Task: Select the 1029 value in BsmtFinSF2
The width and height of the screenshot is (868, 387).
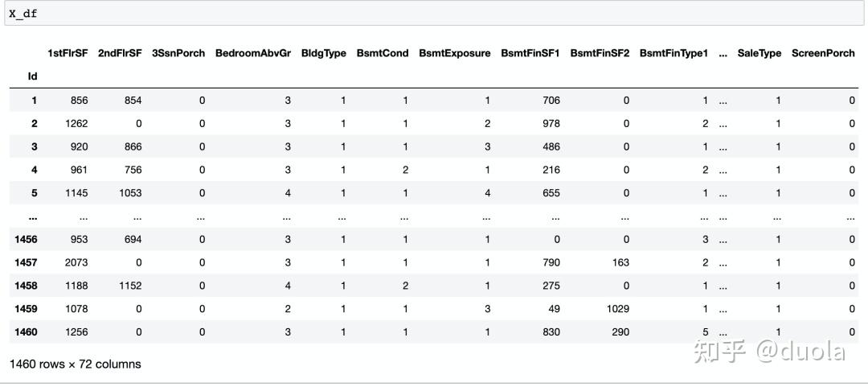Action: (616, 309)
